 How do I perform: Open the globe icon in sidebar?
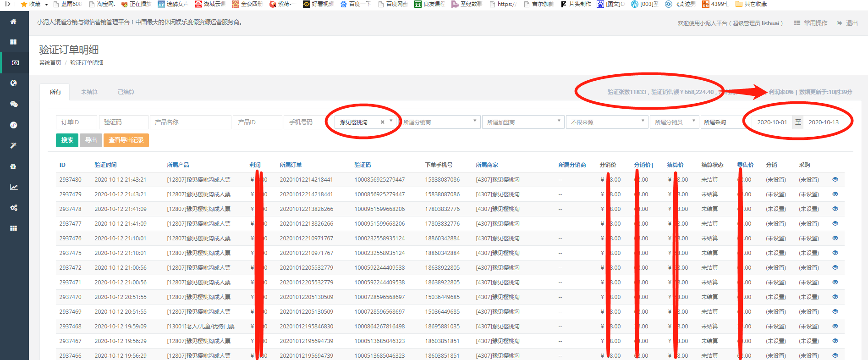pos(14,83)
